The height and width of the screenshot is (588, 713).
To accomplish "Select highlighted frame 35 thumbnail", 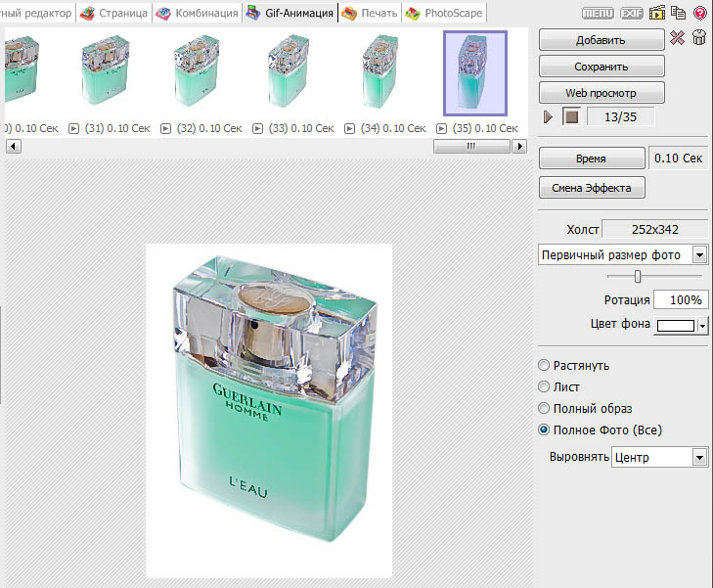I will (x=475, y=73).
